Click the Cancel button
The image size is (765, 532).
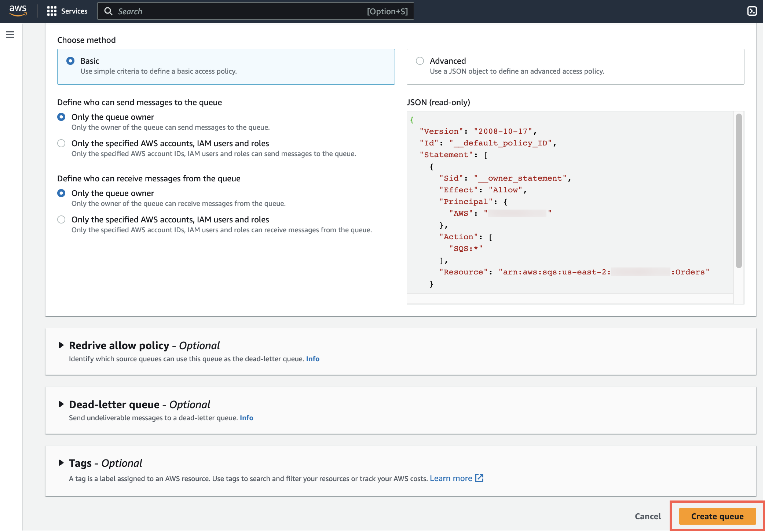click(x=648, y=516)
